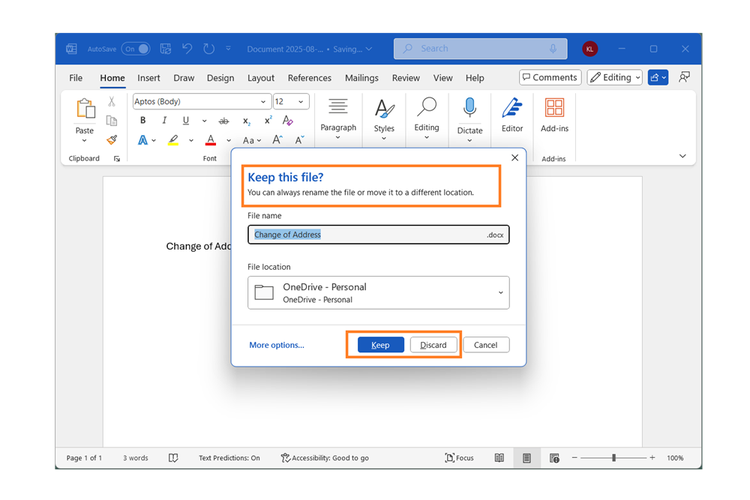The height and width of the screenshot is (500, 750).
Task: Open the File menu tab
Action: (x=76, y=78)
